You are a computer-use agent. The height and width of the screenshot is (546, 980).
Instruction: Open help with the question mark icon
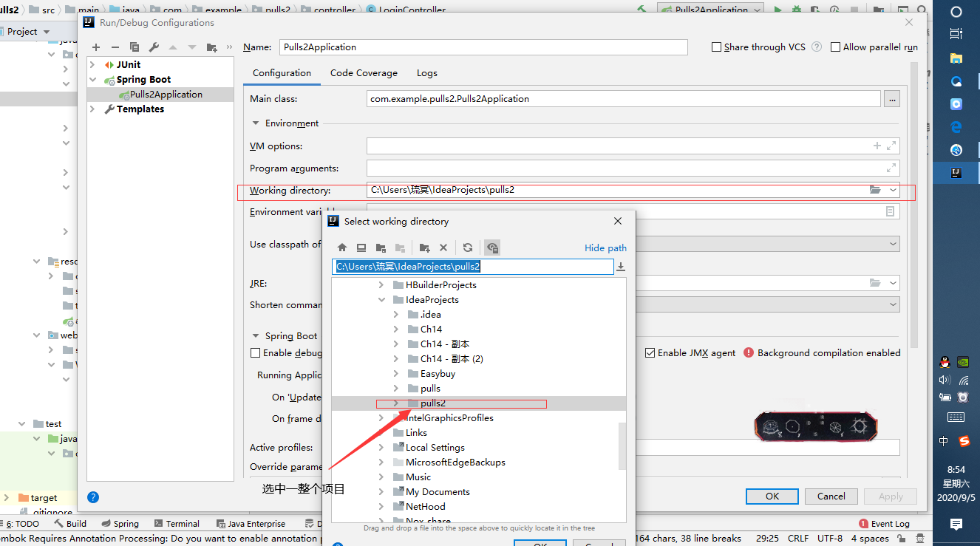point(94,496)
